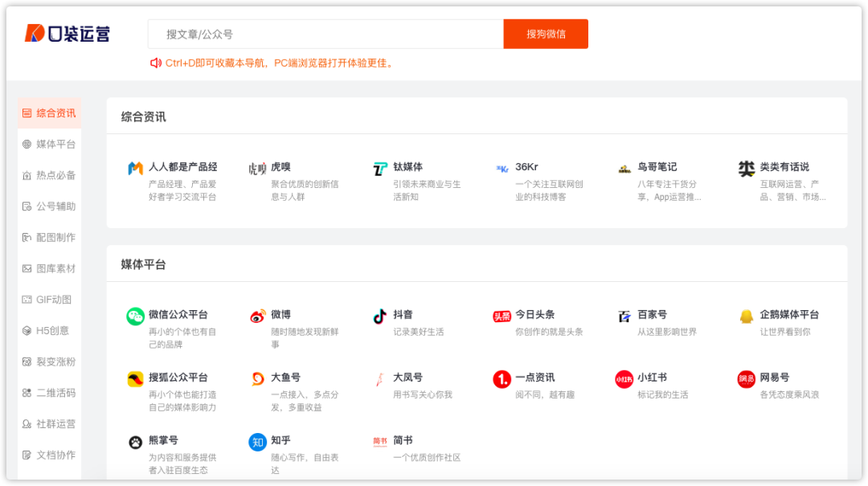This screenshot has width=868, height=486.
Task: Open the 一点资讯 red icon
Action: click(x=502, y=379)
